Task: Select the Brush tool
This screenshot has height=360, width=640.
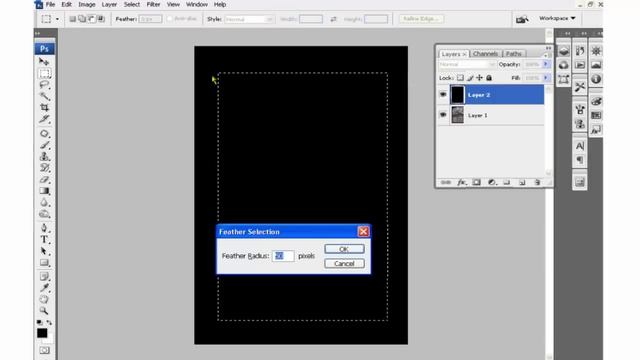Action: (x=44, y=145)
